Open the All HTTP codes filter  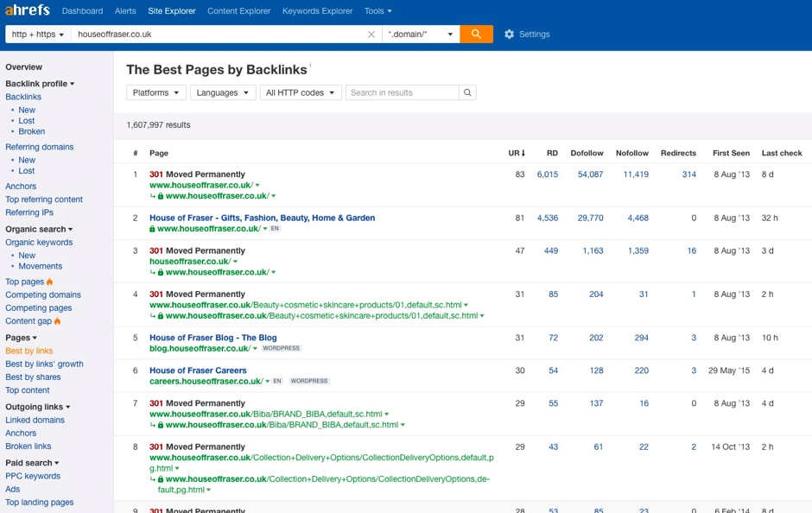300,92
